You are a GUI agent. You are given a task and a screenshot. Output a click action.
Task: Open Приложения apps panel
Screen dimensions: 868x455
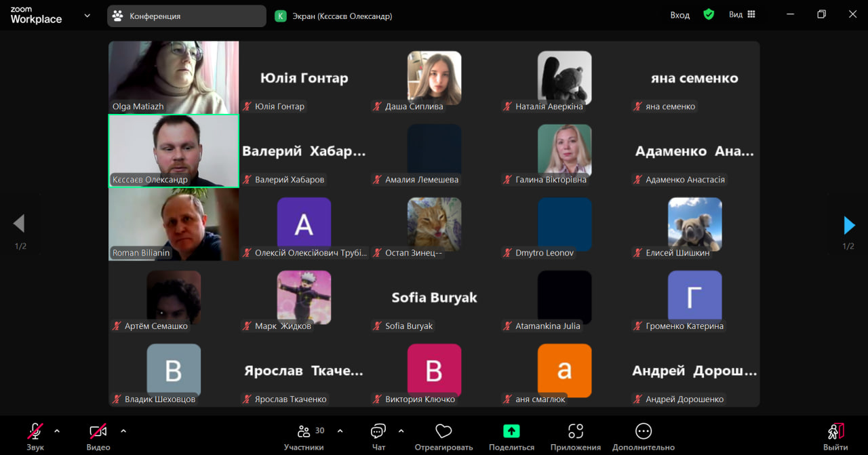[576, 437]
